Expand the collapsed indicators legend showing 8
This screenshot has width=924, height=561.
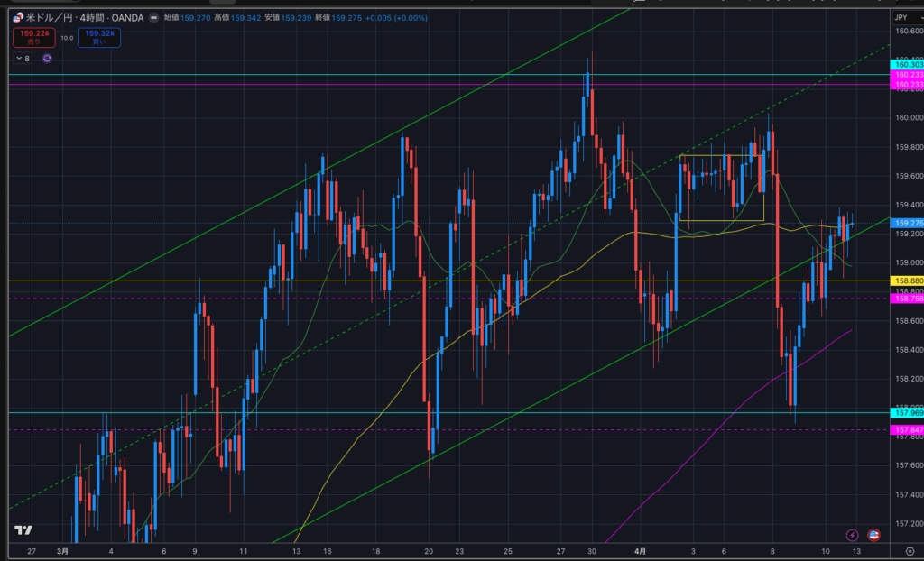click(x=23, y=58)
